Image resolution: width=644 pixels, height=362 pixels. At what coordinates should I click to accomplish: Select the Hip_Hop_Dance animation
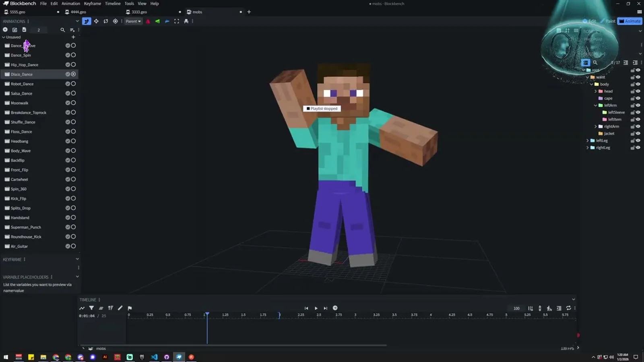point(39,65)
